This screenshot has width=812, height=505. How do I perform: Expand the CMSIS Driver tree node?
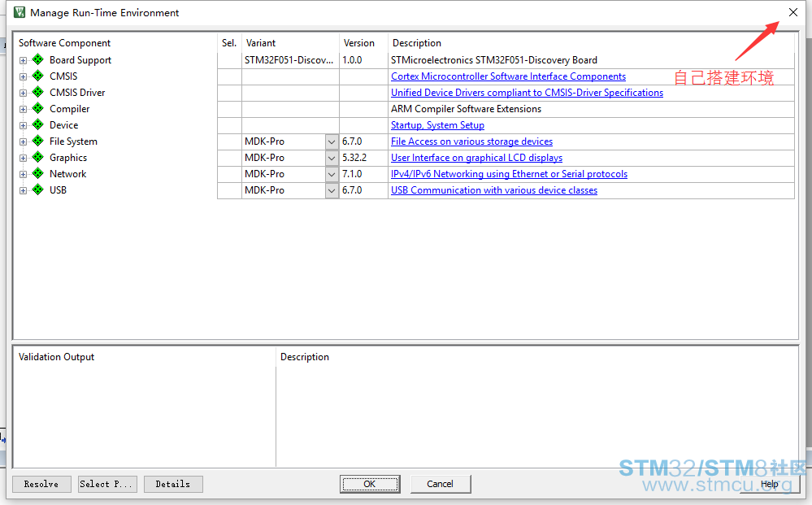click(23, 94)
